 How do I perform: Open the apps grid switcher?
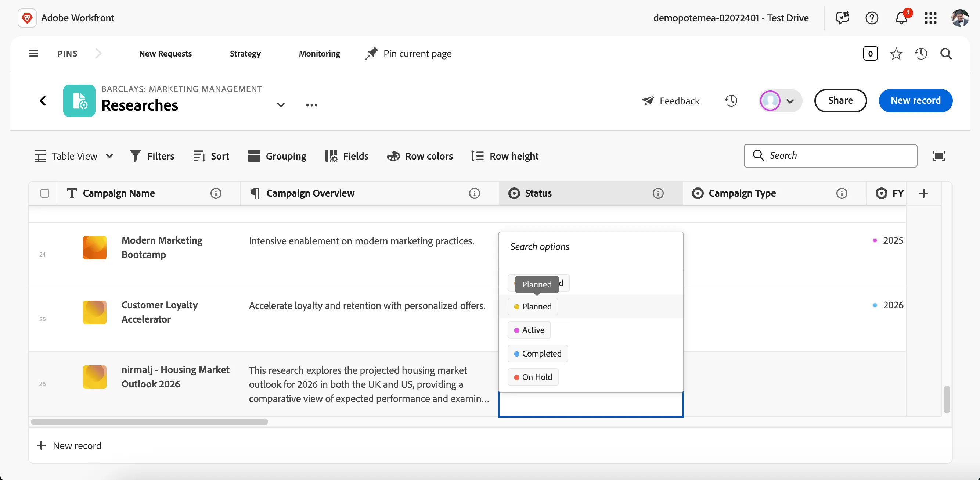pos(930,18)
